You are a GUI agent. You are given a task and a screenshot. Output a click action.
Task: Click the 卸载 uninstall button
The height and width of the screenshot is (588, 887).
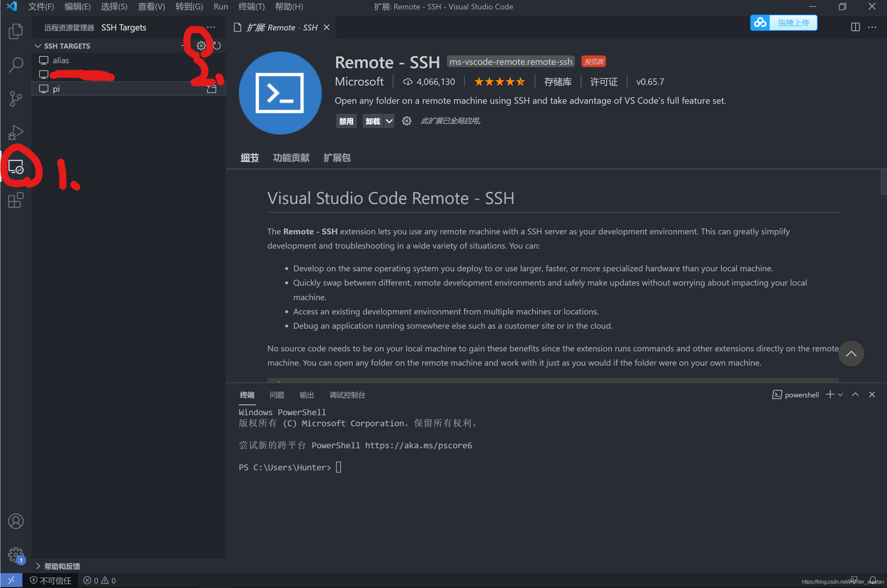373,121
